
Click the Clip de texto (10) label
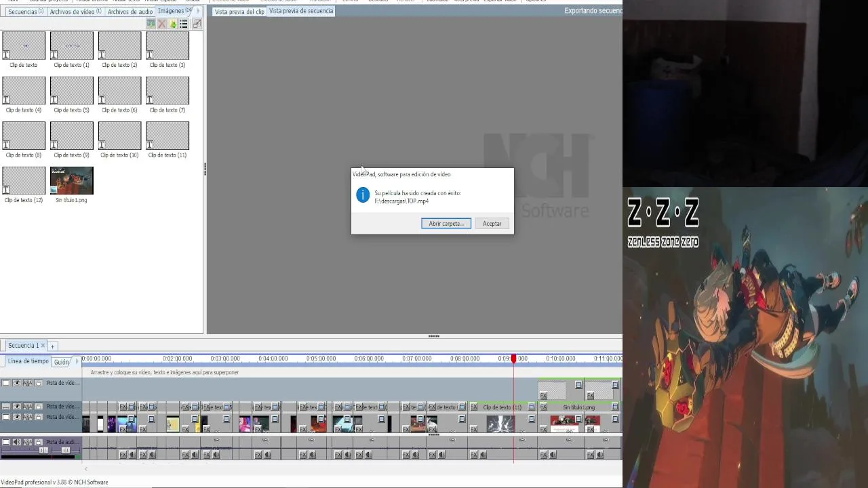pyautogui.click(x=119, y=155)
